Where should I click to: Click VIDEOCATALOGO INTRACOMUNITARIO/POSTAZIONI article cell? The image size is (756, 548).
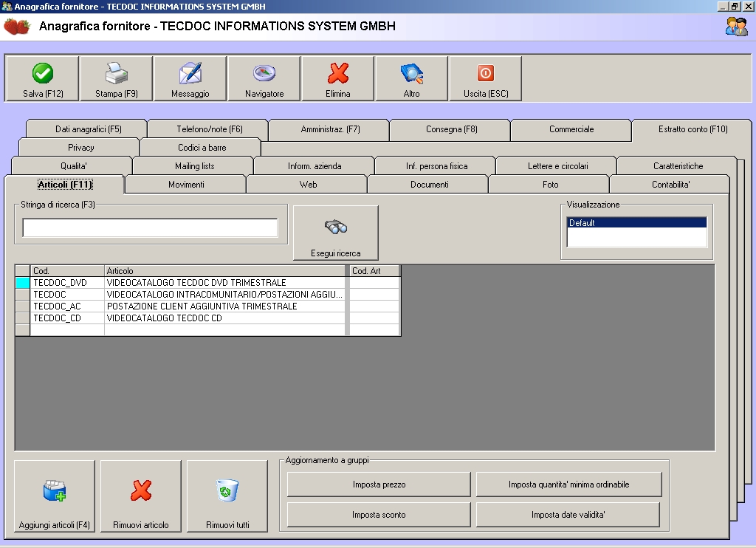[224, 294]
